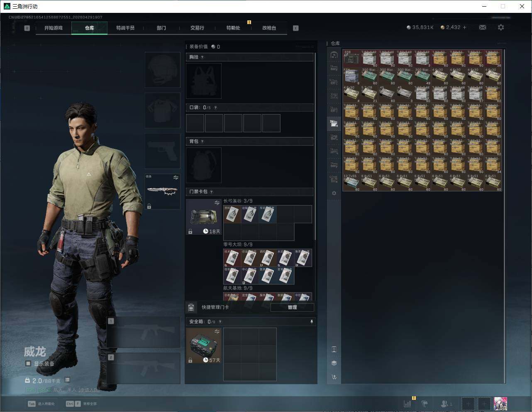The image size is (532, 412).
Task: Click the empty backpack slot under 背包
Action: [x=204, y=165]
